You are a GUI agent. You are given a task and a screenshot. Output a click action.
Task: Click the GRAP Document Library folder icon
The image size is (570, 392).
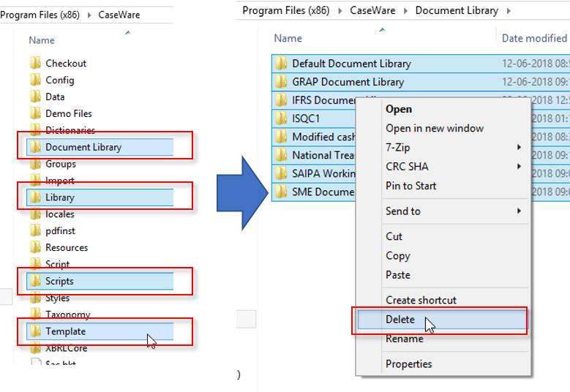coord(281,82)
